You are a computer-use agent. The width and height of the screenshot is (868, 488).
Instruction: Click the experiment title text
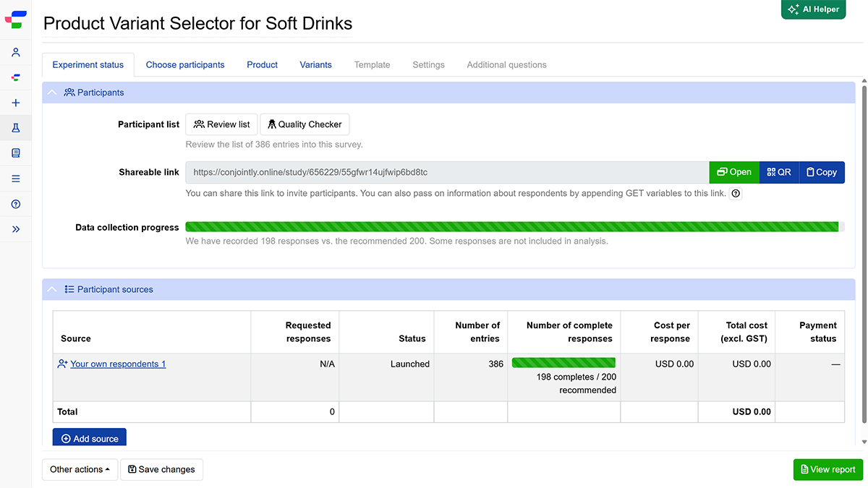197,23
